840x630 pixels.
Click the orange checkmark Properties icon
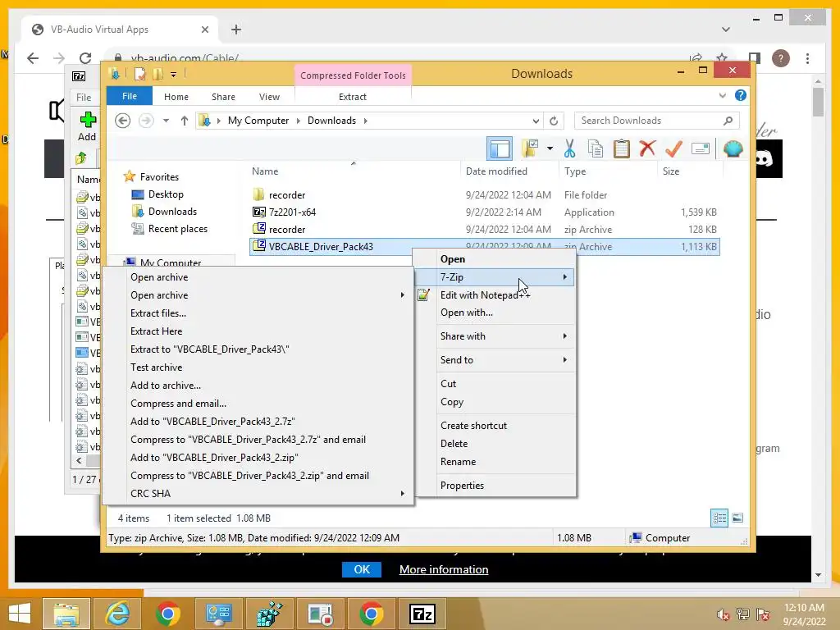click(674, 148)
